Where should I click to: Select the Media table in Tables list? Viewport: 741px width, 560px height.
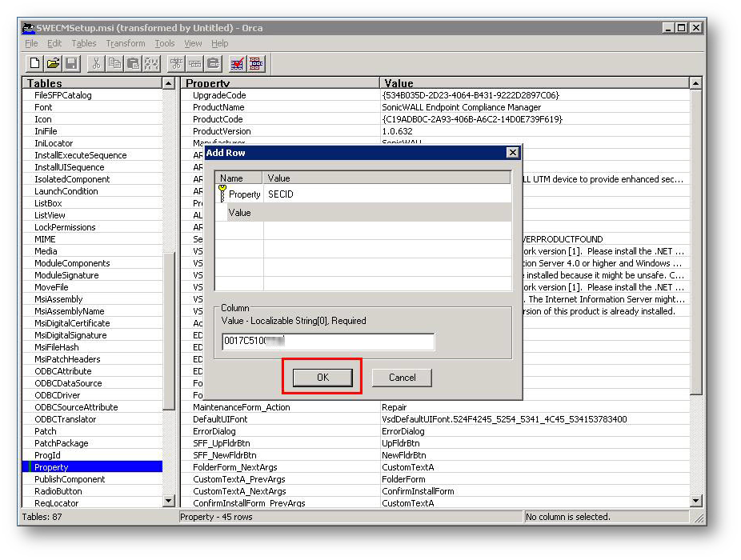pyautogui.click(x=46, y=251)
